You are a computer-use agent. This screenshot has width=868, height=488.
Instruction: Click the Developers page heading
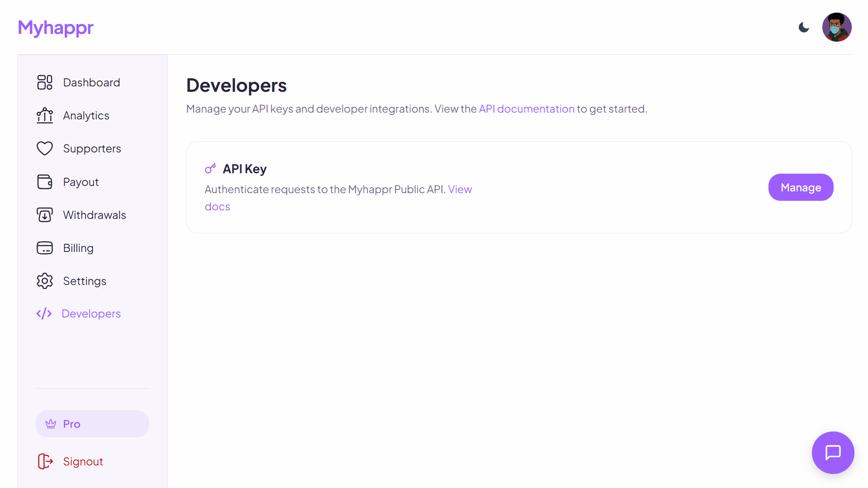pos(236,85)
